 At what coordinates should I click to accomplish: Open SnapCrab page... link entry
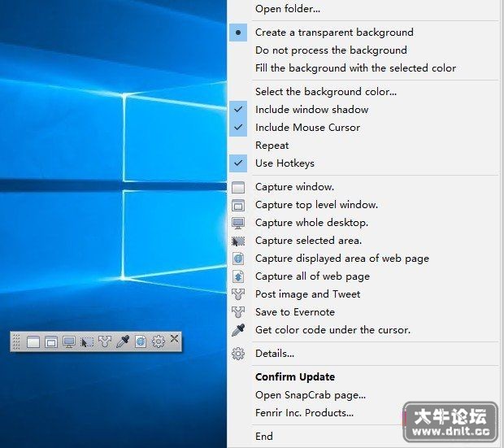(x=363, y=395)
